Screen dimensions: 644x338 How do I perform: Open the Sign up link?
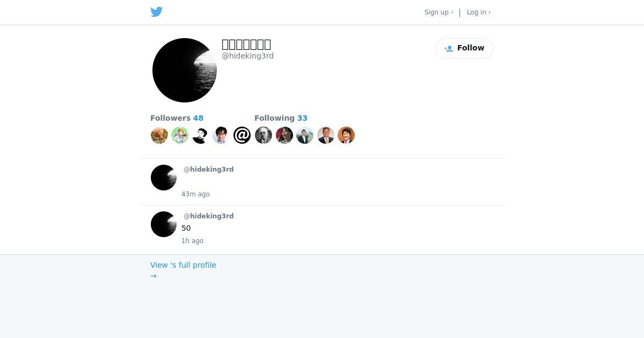click(438, 12)
